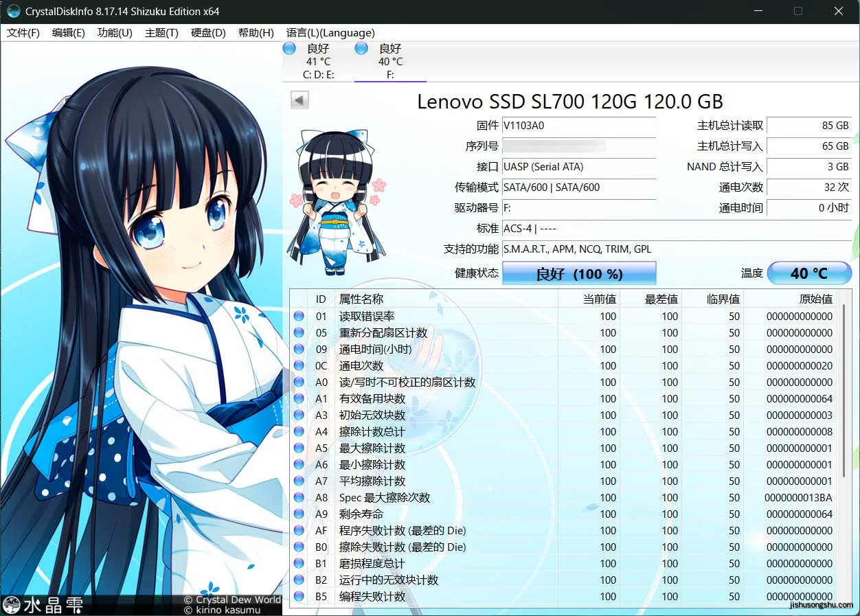860x616 pixels.
Task: Minimize the CrystalDiskInfo window
Action: tap(758, 12)
